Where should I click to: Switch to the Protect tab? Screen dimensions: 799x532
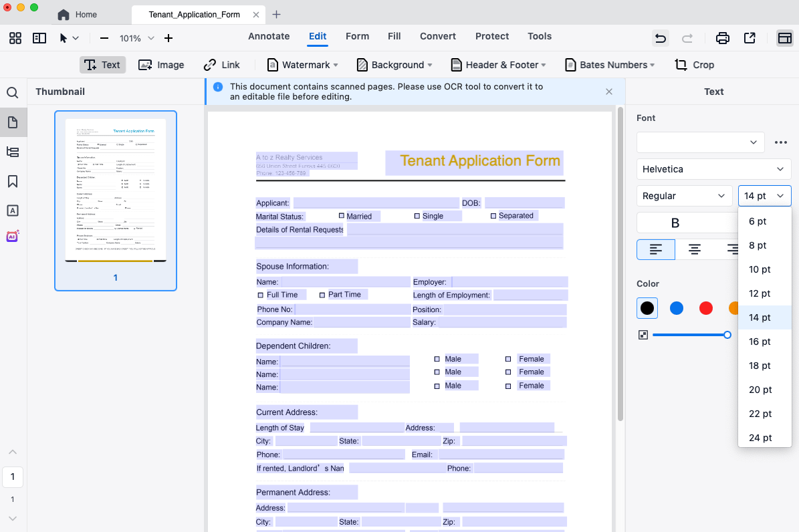pos(491,36)
